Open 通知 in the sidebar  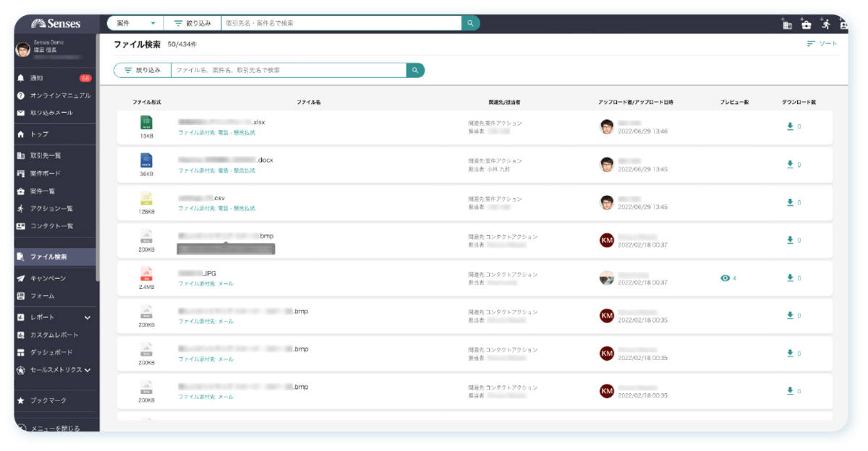click(x=36, y=78)
